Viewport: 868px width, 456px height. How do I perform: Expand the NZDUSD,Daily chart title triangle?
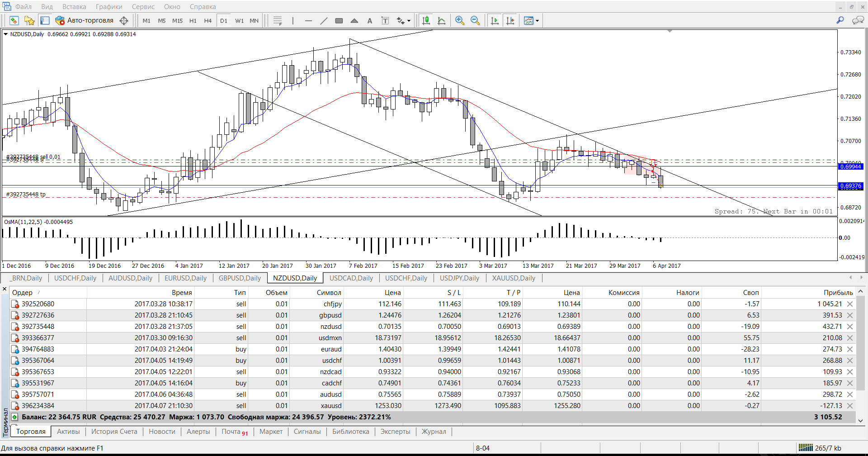[5, 34]
